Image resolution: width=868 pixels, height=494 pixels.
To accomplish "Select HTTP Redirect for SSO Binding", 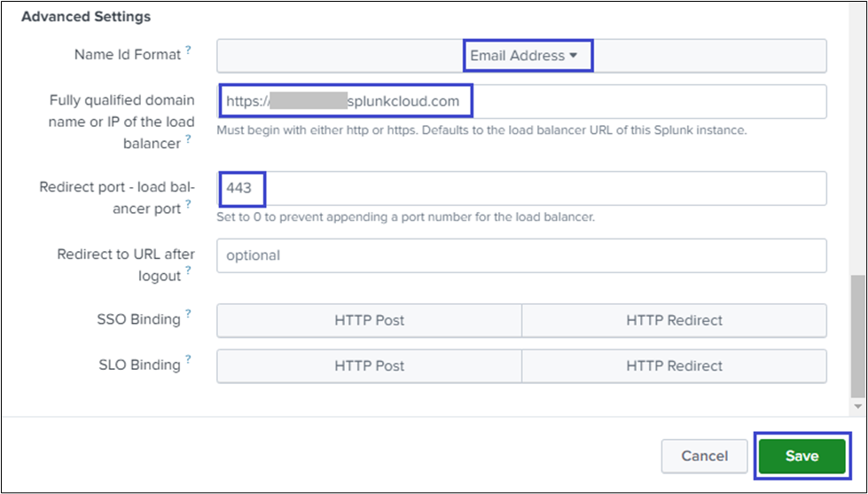I will tap(674, 320).
